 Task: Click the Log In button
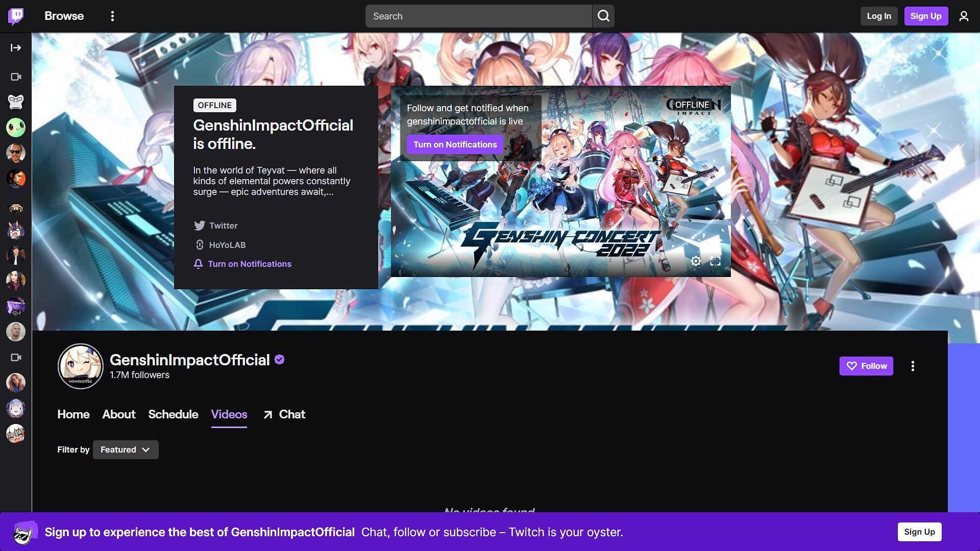coord(879,16)
